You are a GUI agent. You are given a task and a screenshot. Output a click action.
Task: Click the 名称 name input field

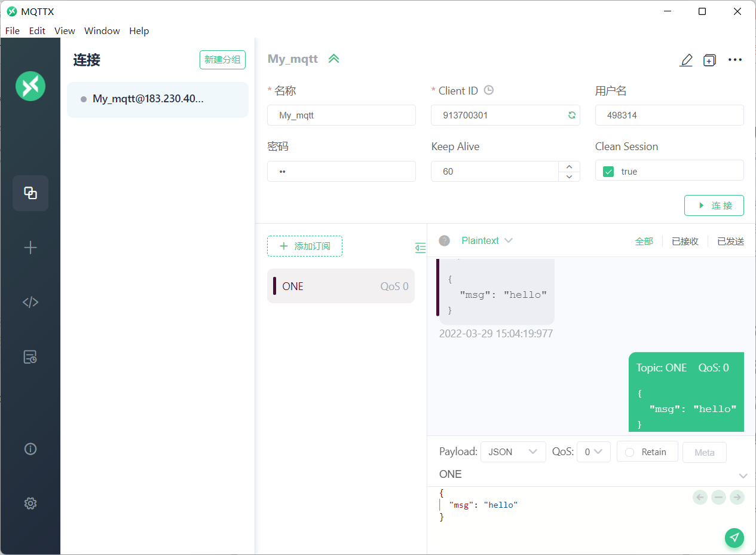(x=341, y=115)
